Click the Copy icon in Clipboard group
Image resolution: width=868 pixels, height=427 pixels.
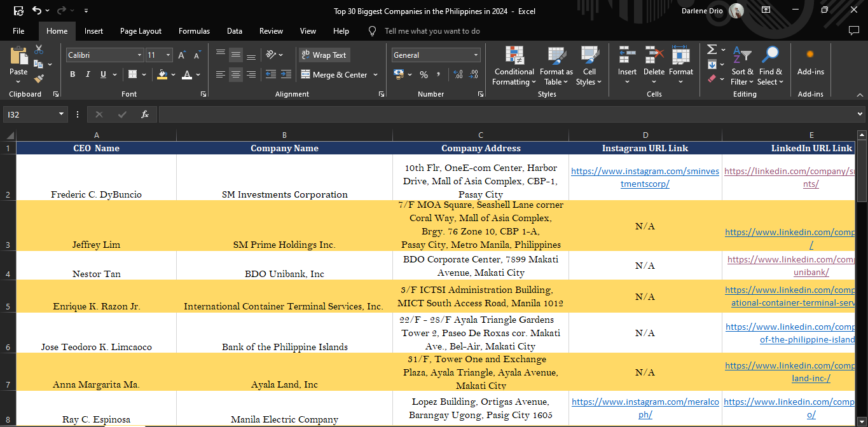[38, 64]
